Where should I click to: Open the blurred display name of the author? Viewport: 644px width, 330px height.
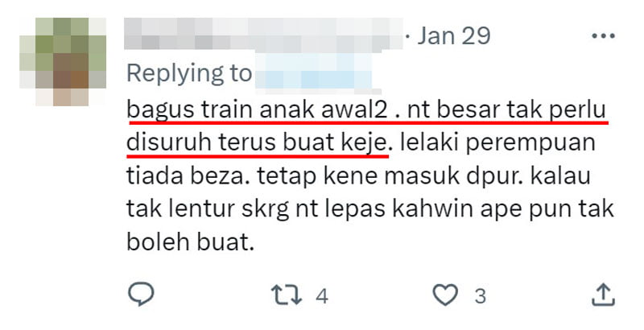263,34
